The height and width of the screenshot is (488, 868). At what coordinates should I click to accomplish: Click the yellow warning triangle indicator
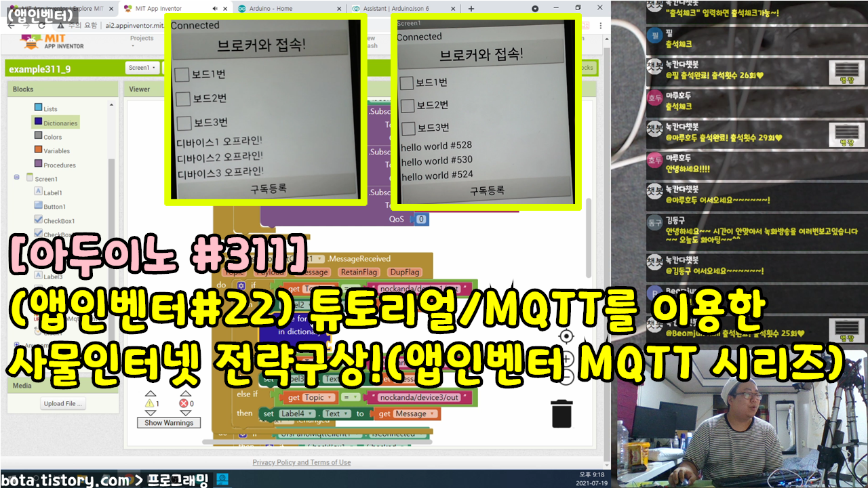point(150,403)
